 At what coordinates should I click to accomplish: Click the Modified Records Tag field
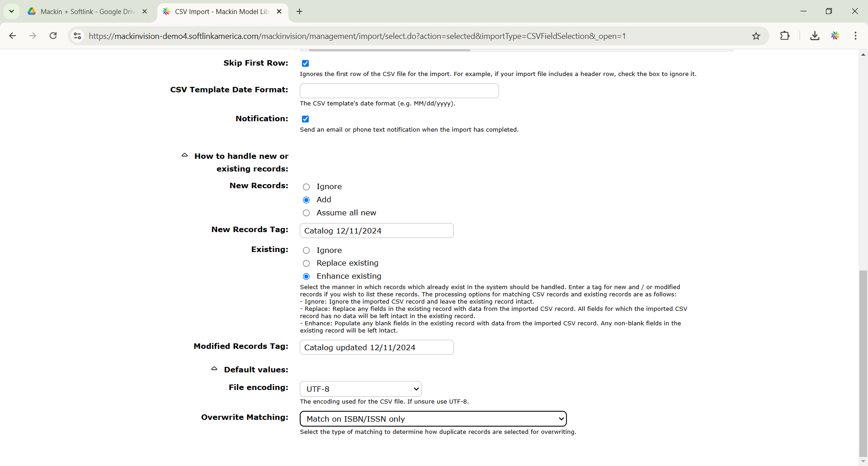coord(377,347)
